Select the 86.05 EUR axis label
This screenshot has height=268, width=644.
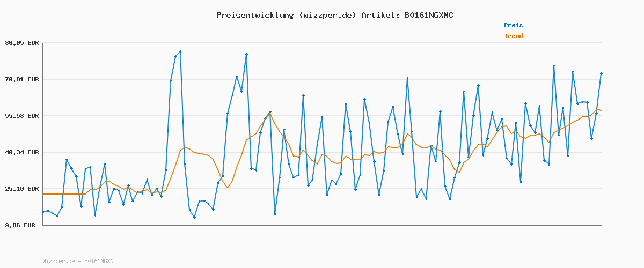coord(22,43)
